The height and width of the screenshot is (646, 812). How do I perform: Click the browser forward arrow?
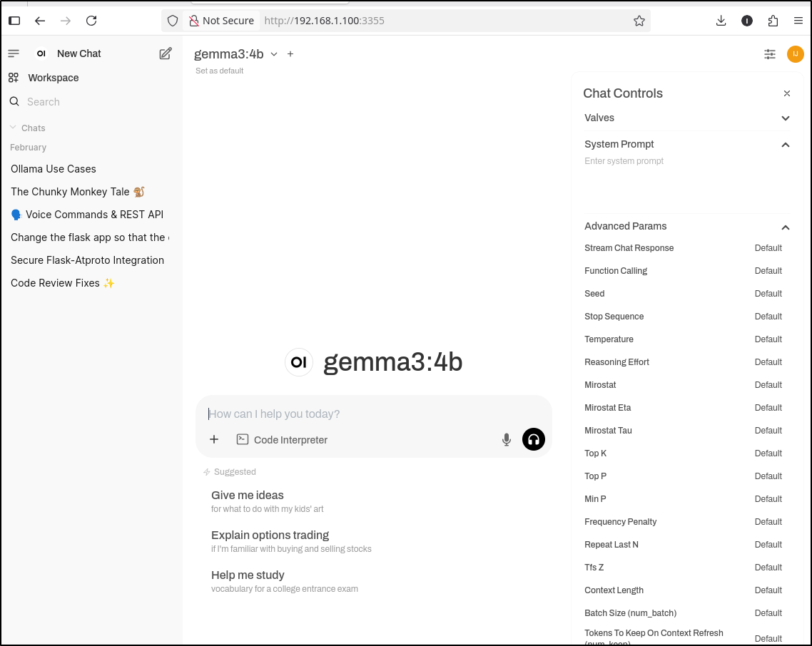click(66, 21)
